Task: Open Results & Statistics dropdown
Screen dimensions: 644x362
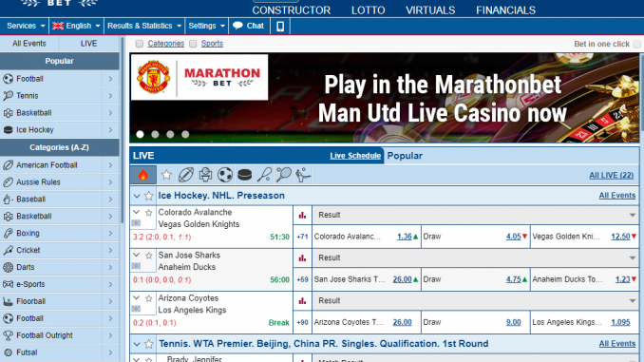Action: [x=144, y=26]
